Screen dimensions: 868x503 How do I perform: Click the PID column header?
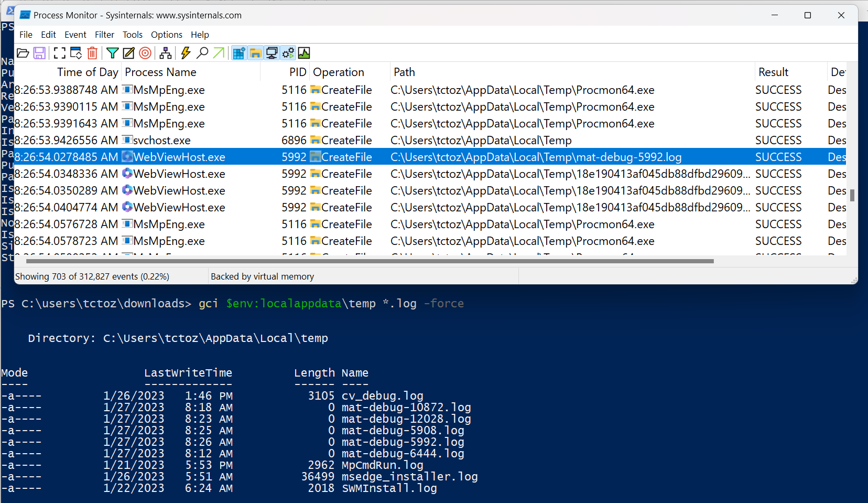(x=285, y=72)
